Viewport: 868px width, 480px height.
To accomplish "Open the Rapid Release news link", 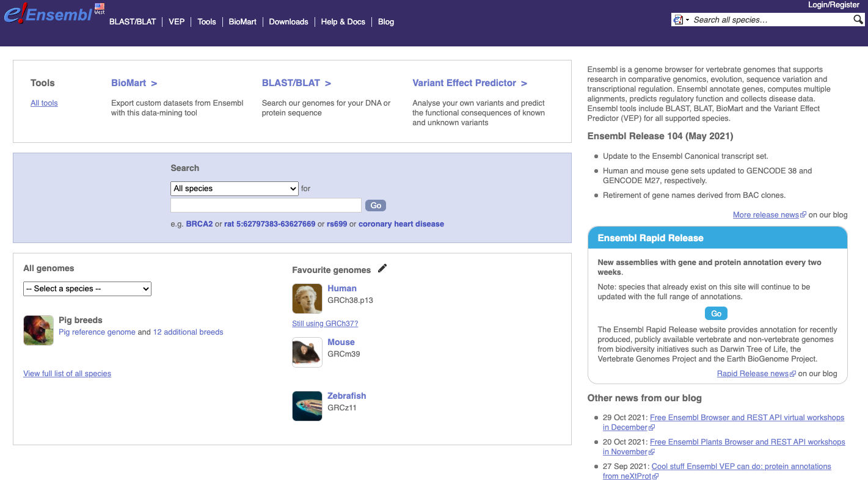I will (x=753, y=374).
